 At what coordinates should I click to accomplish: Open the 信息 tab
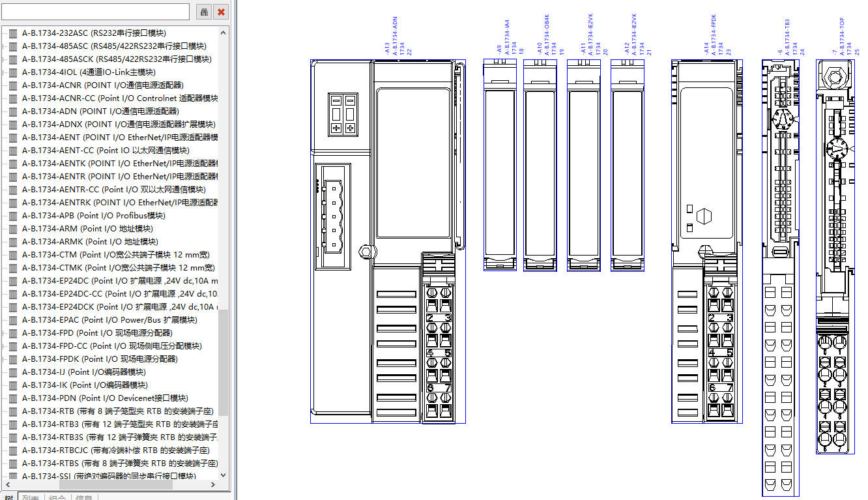point(84,497)
